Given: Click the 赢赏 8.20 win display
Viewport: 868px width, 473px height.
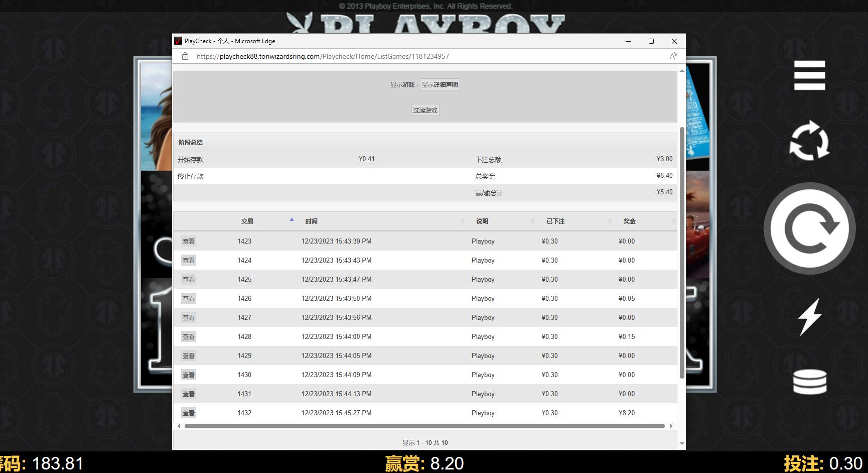Looking at the screenshot, I should coord(424,463).
